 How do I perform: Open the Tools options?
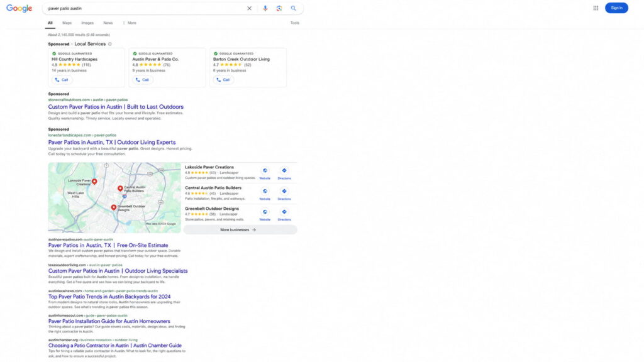[x=295, y=23]
